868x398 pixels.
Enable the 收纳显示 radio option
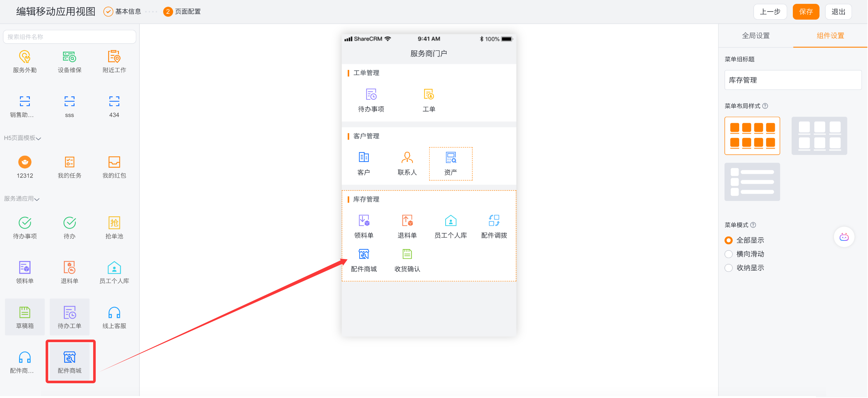[x=729, y=268]
